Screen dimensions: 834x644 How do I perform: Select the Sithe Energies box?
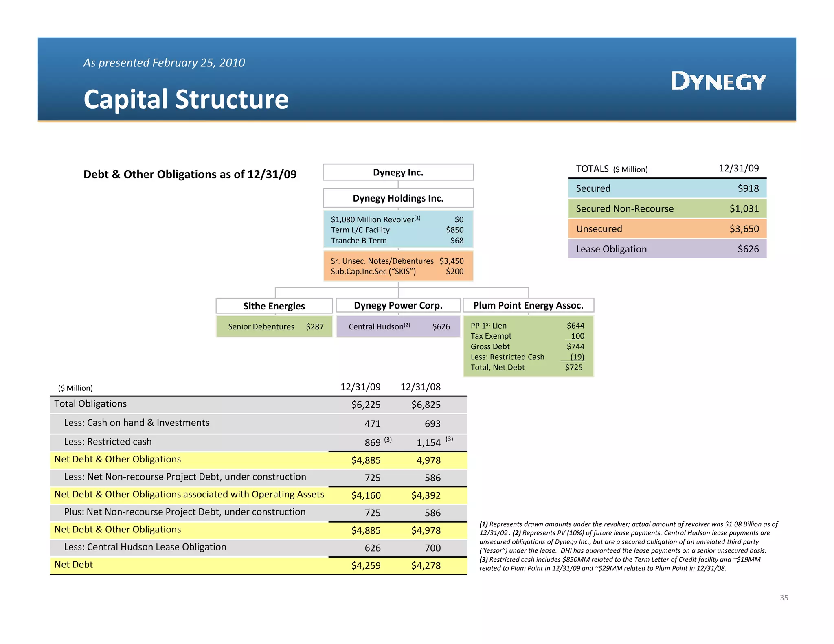274,306
